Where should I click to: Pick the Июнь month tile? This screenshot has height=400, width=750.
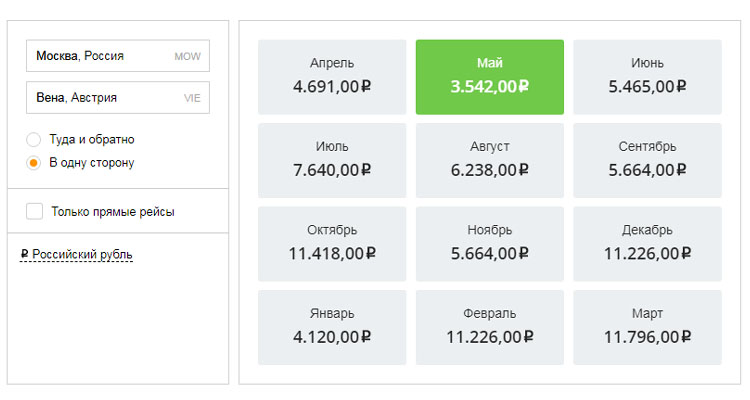pyautogui.click(x=647, y=76)
